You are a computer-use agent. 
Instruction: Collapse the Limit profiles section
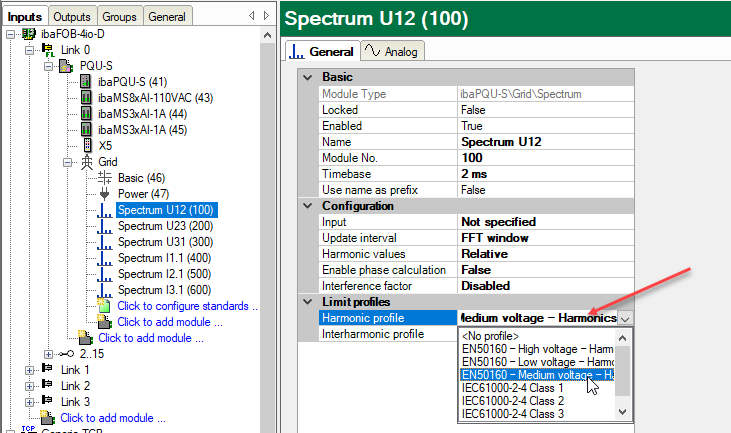(x=308, y=301)
